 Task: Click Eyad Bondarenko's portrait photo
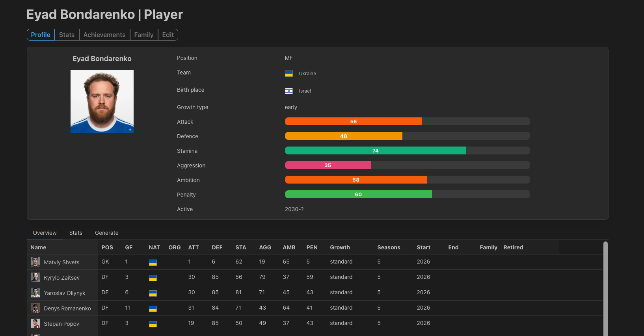point(102,102)
